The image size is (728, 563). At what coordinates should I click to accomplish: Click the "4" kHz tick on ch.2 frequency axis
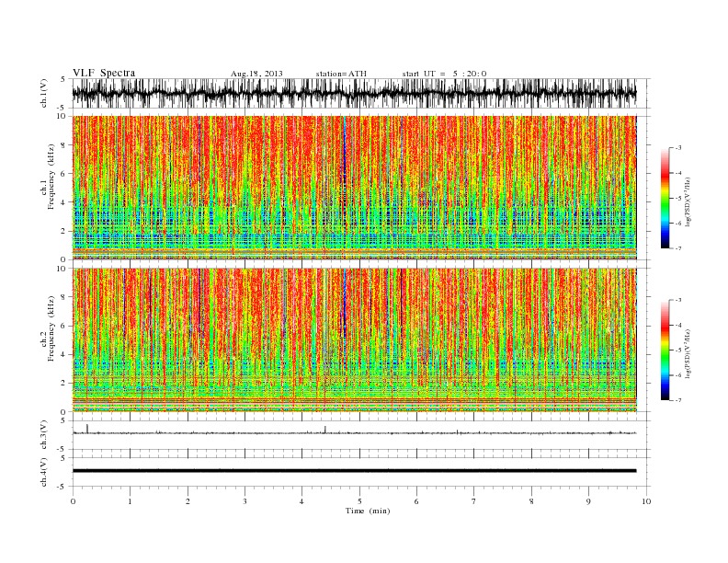[63, 355]
